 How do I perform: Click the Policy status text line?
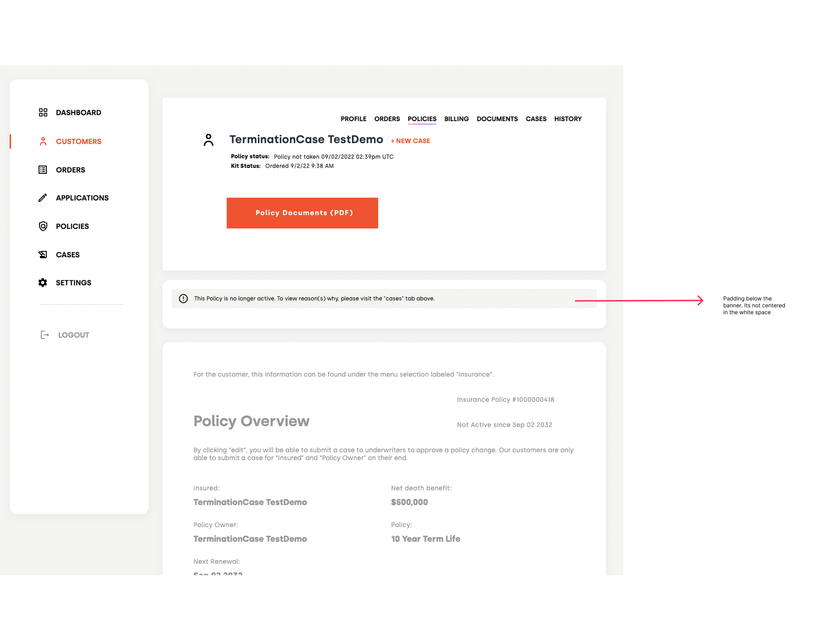[312, 156]
